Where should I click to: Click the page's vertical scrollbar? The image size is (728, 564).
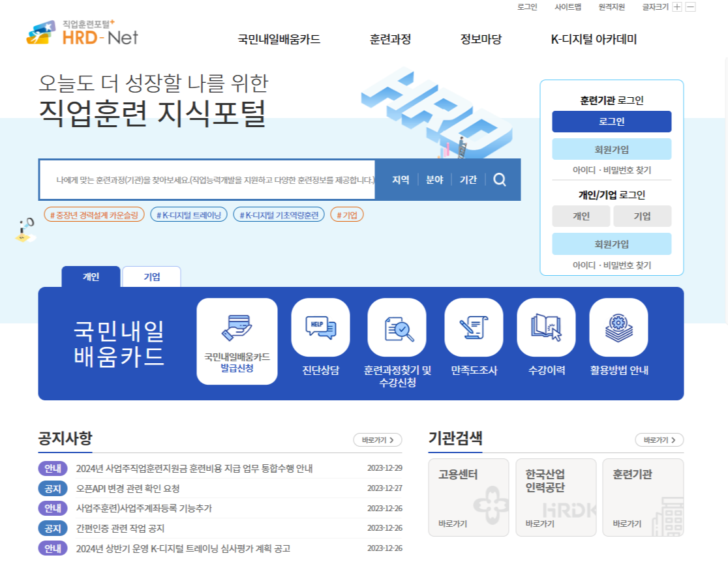coord(725,190)
